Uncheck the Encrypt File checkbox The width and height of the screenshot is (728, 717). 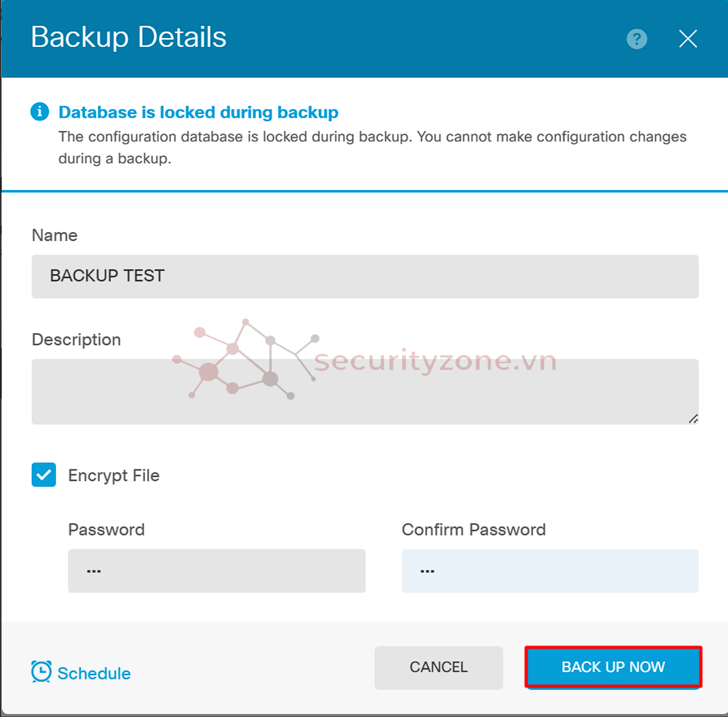click(44, 475)
